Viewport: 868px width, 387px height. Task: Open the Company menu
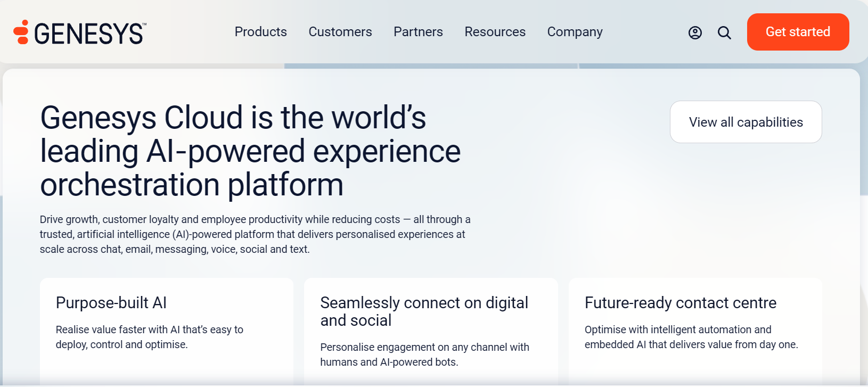(x=575, y=32)
